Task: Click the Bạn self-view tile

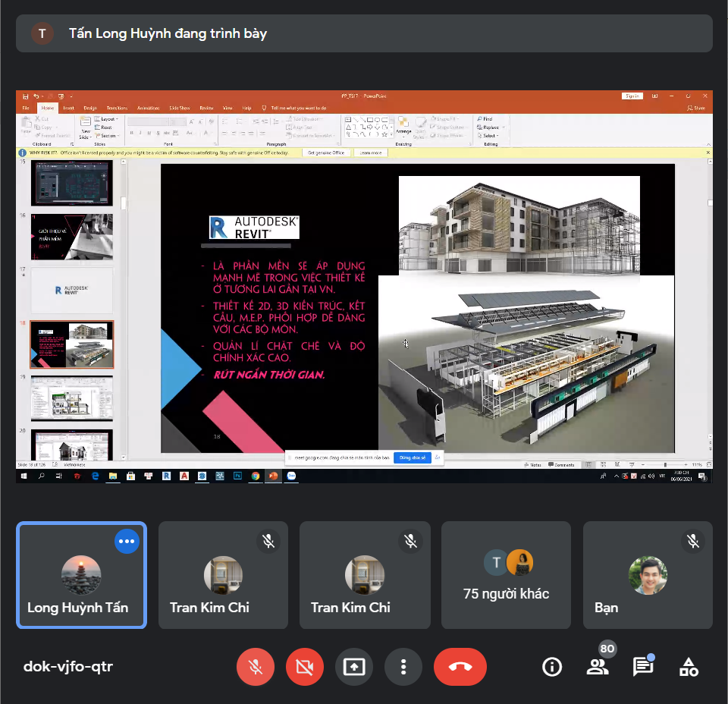Action: (648, 575)
